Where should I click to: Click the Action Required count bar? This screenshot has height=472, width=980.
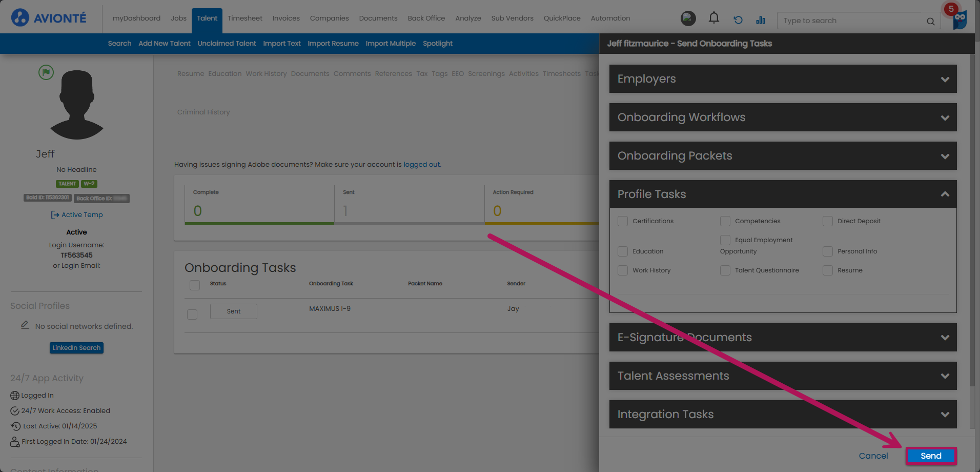pyautogui.click(x=542, y=224)
